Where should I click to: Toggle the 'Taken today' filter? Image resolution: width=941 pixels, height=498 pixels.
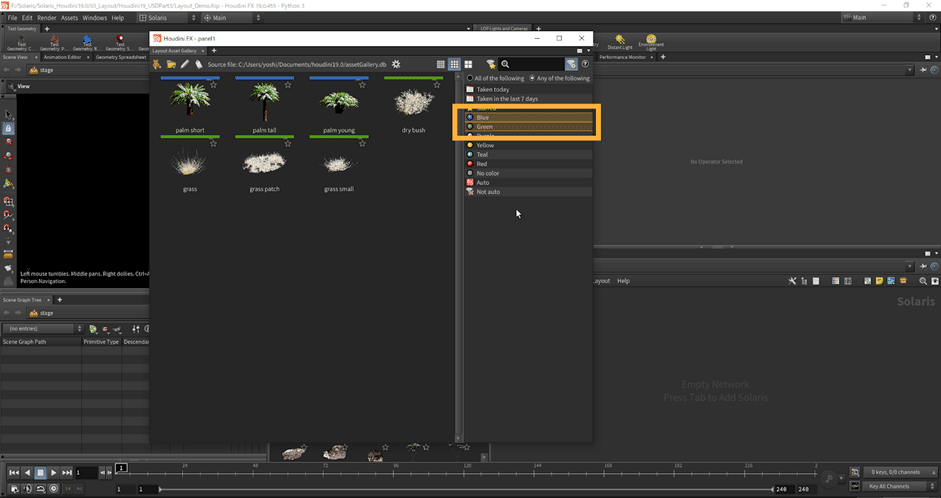pos(528,89)
